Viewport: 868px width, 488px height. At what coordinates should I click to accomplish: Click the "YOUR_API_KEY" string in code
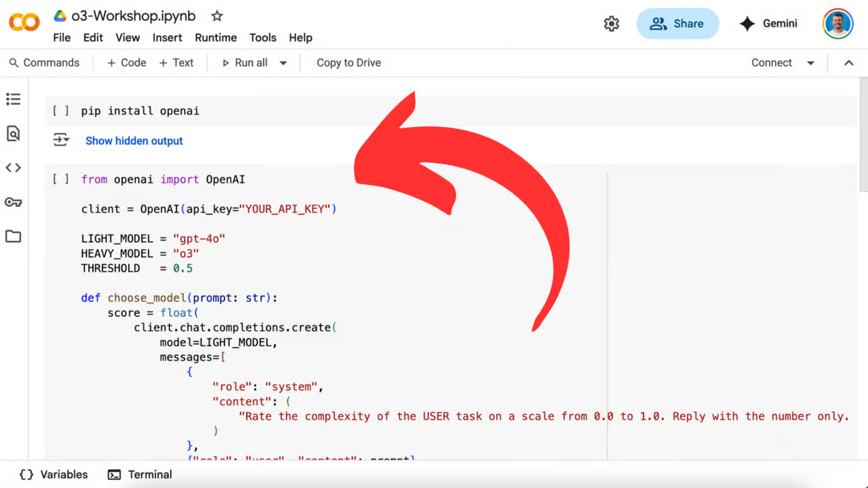(285, 209)
